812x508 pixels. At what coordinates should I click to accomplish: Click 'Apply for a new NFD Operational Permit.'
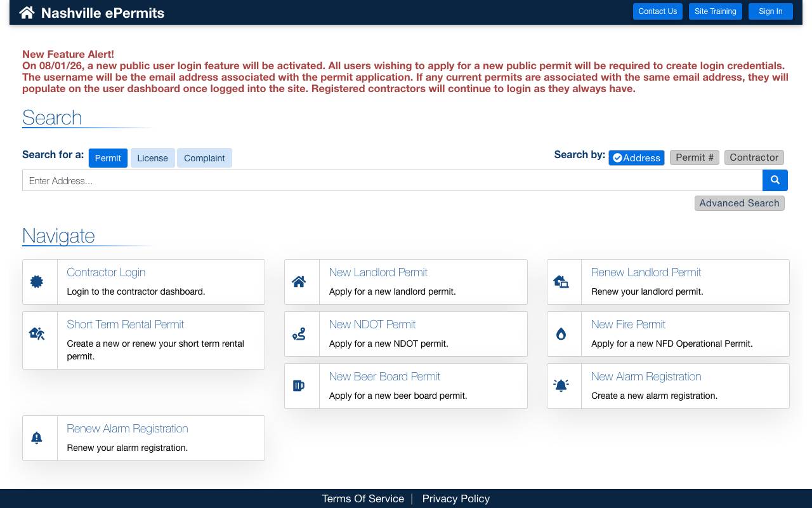(x=672, y=344)
